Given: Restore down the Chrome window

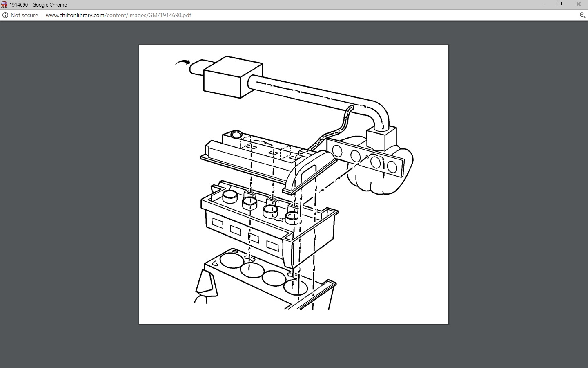Looking at the screenshot, I should [x=560, y=4].
